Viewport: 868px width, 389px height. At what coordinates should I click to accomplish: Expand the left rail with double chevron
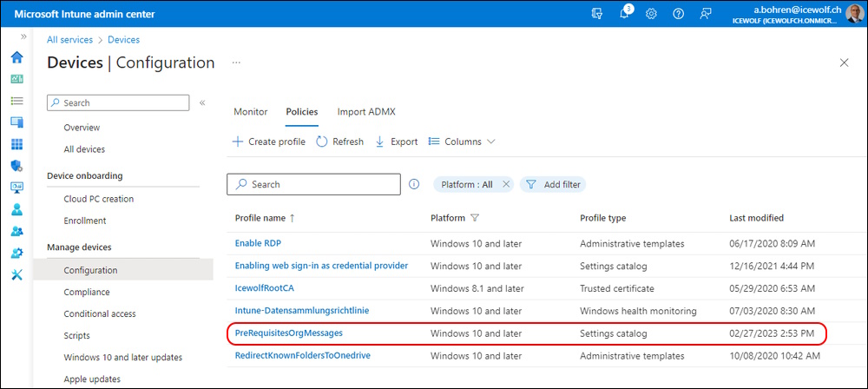(x=23, y=36)
